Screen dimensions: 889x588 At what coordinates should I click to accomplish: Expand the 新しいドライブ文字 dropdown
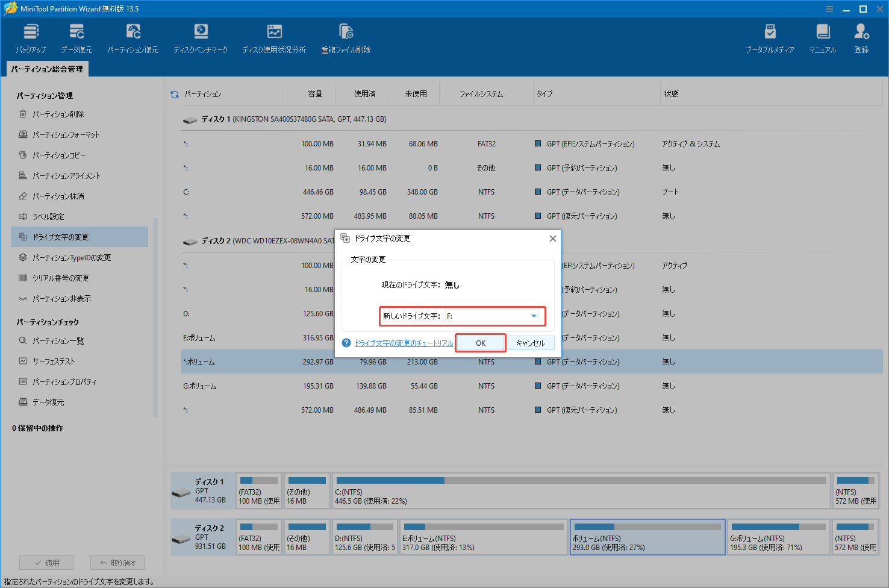[x=534, y=316]
